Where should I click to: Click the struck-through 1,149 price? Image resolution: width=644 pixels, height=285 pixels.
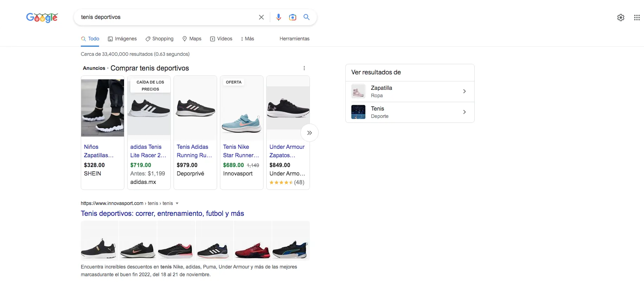click(x=253, y=165)
